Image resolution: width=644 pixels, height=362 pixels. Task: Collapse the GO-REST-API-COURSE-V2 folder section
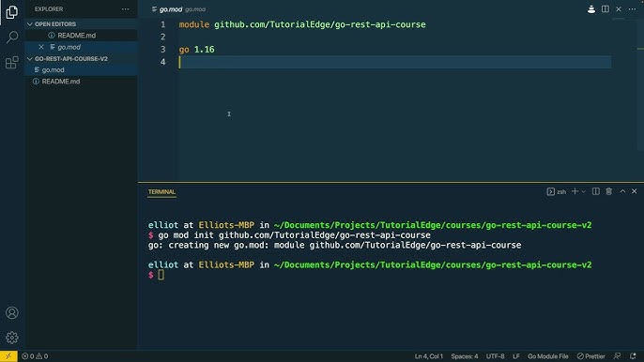coord(30,59)
